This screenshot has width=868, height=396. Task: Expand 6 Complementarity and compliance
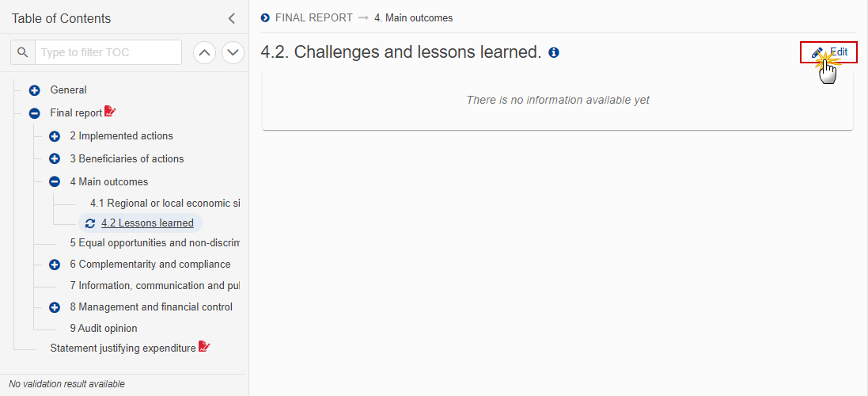[55, 265]
